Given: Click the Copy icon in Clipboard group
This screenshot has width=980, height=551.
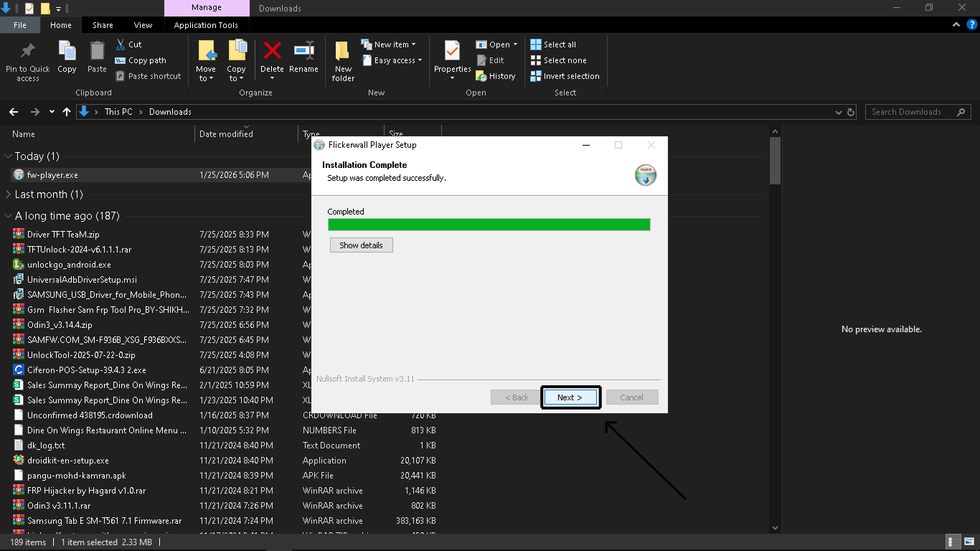Looking at the screenshot, I should 67,51.
